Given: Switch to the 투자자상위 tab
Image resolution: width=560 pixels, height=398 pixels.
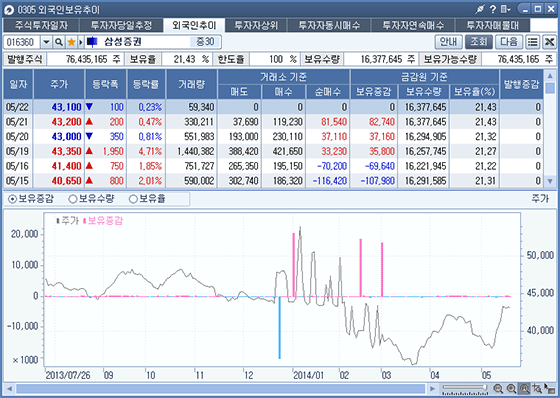Looking at the screenshot, I should coord(256,25).
